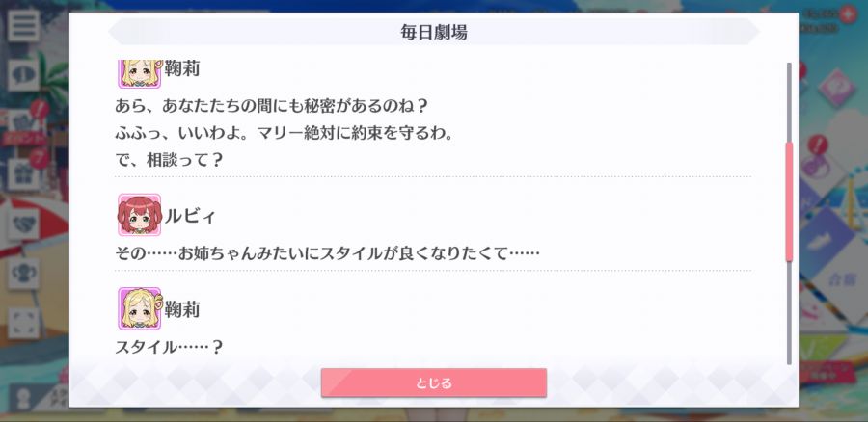Open the pink diamond tile at upper right

pos(836,88)
